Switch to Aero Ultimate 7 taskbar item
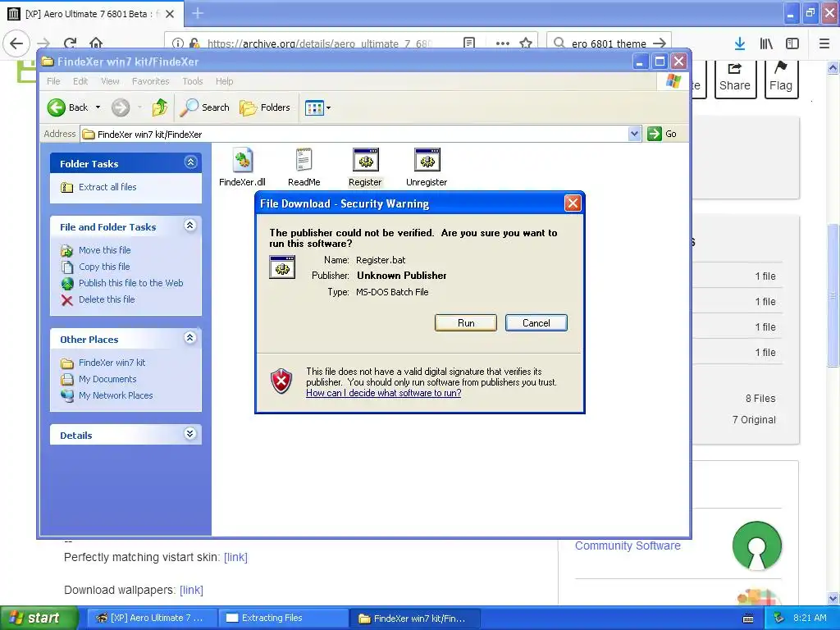This screenshot has height=630, width=840. 152,619
